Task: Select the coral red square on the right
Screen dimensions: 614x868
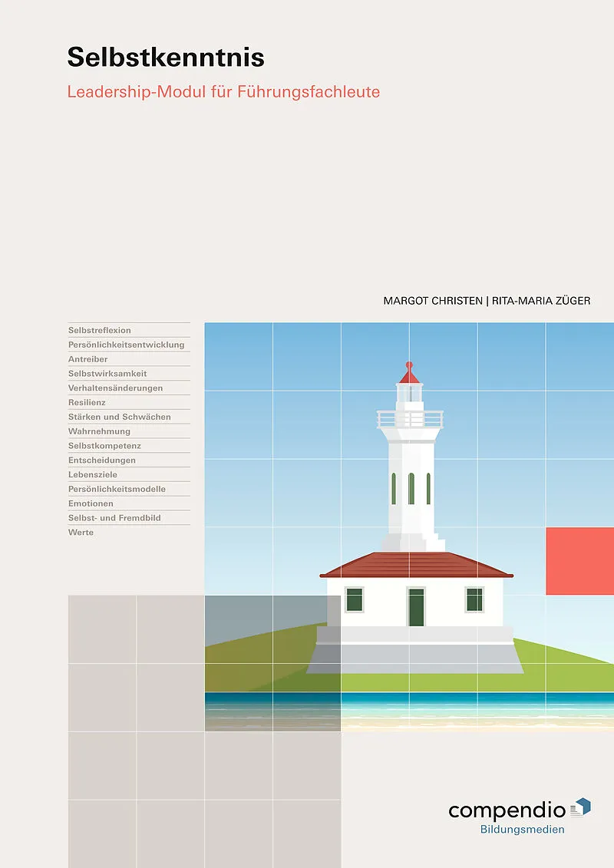Action: (579, 561)
